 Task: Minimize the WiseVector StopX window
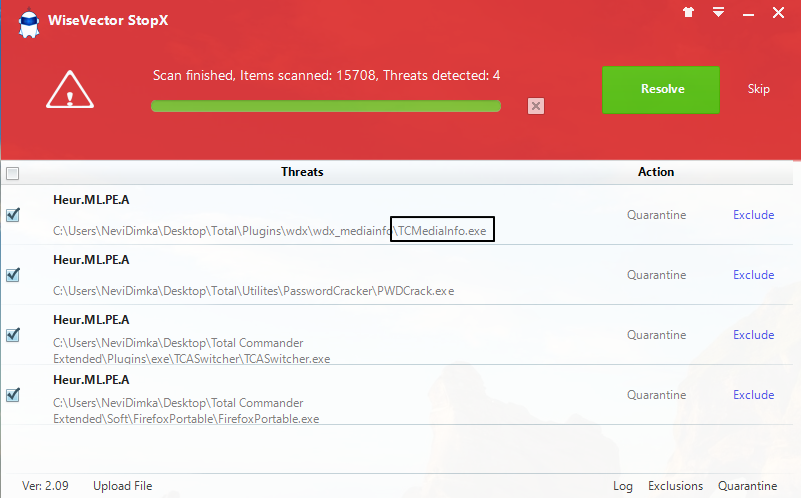pyautogui.click(x=748, y=15)
